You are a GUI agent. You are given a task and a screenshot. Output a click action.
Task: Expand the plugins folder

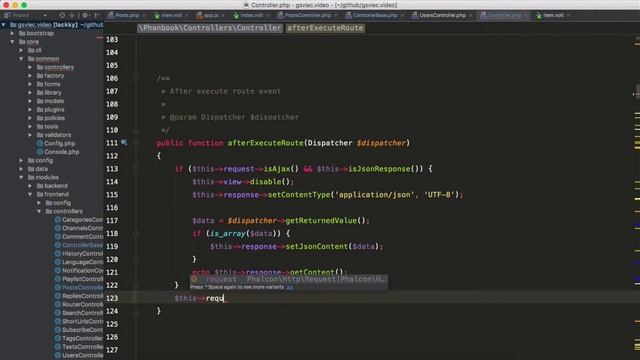point(30,110)
